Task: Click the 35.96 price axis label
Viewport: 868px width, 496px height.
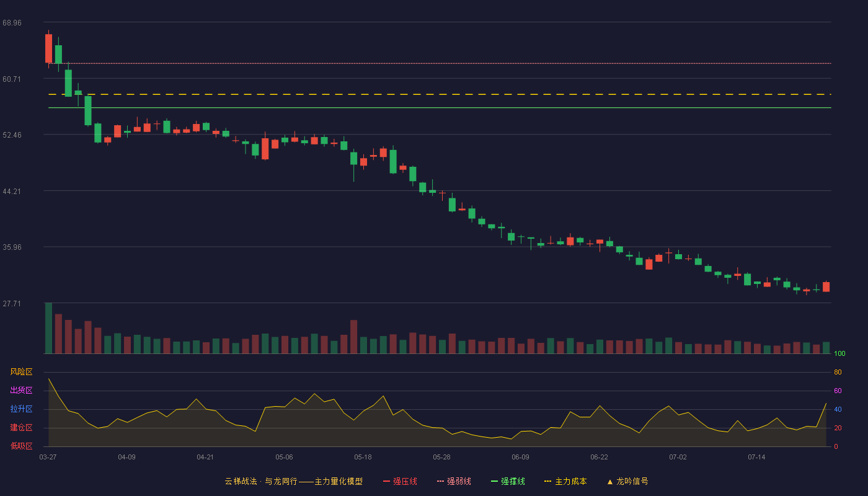Action: (x=12, y=247)
